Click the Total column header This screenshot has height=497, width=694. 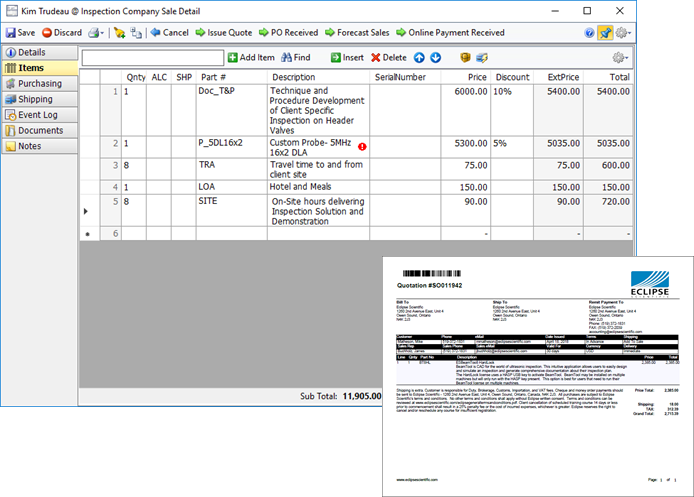608,77
